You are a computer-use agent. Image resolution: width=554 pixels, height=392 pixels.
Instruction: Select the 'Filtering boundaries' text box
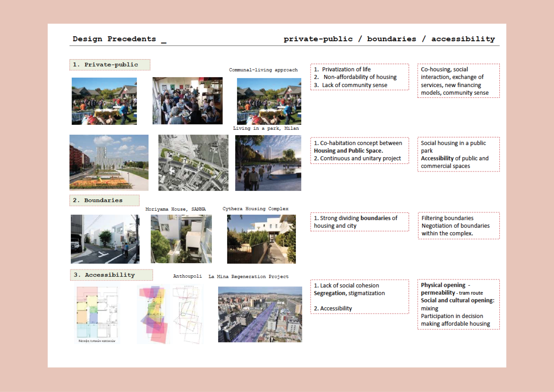pyautogui.click(x=459, y=226)
